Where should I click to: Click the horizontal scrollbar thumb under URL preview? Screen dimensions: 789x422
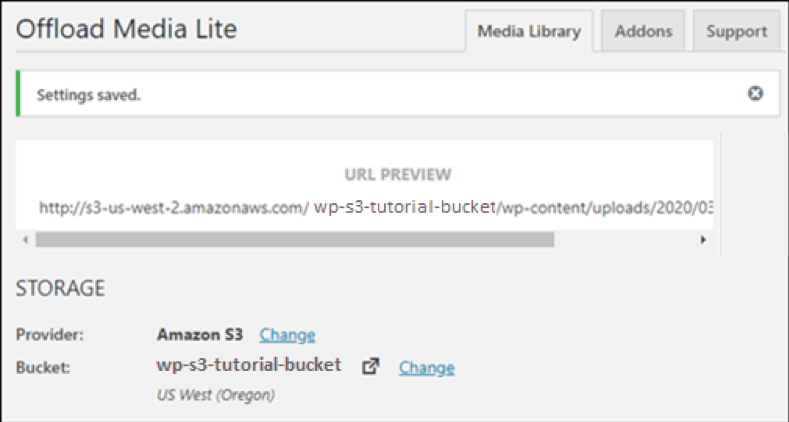point(295,240)
